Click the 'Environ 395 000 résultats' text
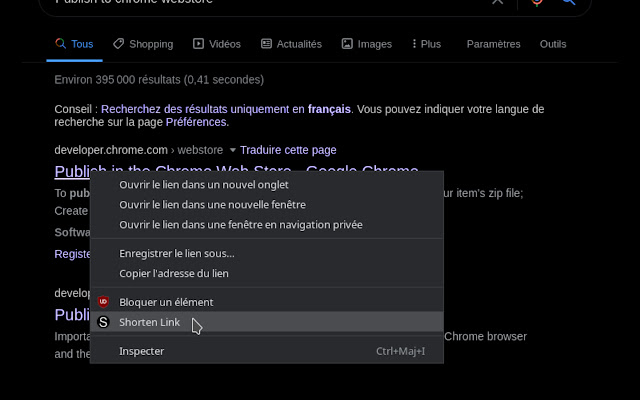 click(159, 80)
